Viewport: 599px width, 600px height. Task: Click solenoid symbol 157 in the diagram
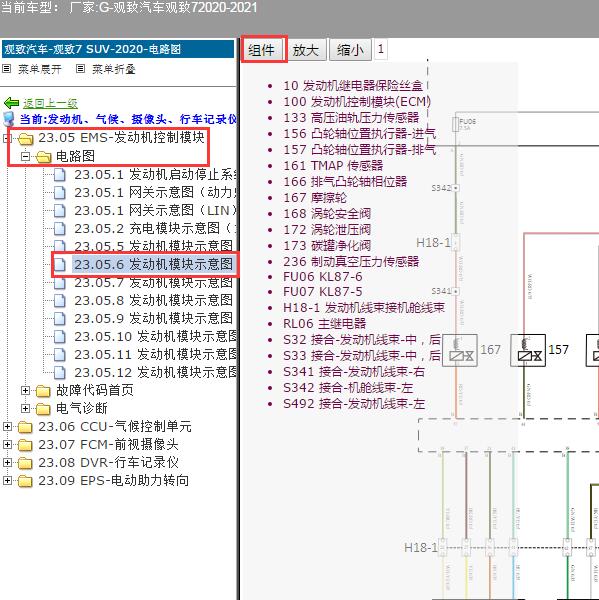point(528,351)
